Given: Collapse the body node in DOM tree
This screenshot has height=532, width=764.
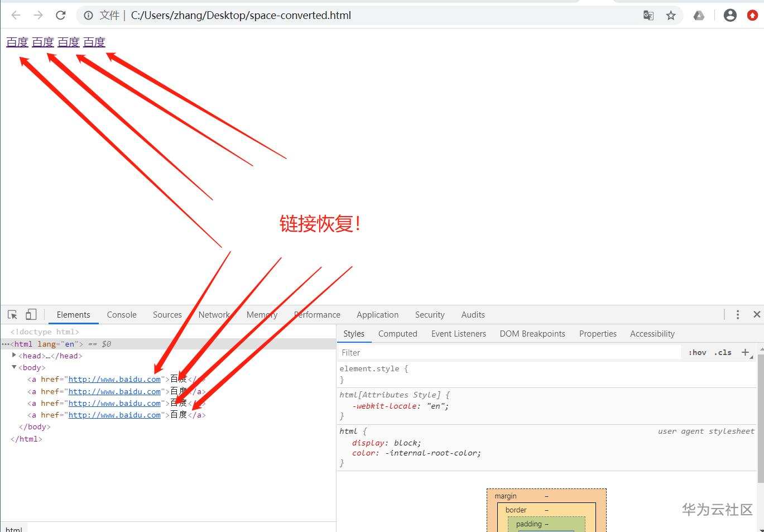Looking at the screenshot, I should point(14,367).
